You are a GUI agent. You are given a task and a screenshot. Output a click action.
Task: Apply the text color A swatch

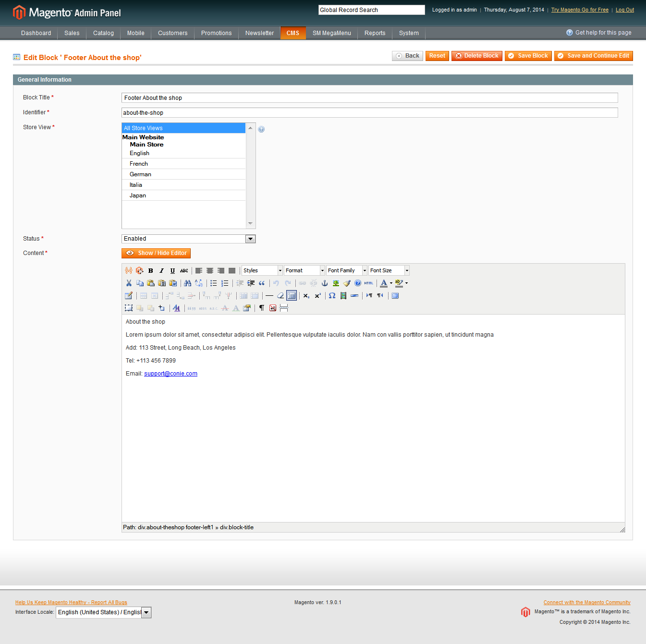point(383,283)
